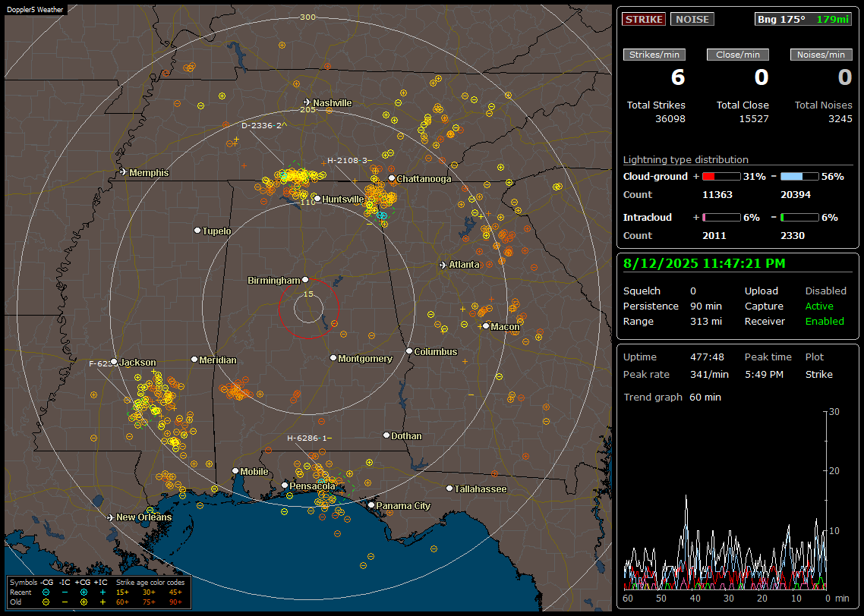Viewport: 864px width, 616px height.
Task: Click the strike rate trend graph plot
Action: pyautogui.click(x=725, y=501)
